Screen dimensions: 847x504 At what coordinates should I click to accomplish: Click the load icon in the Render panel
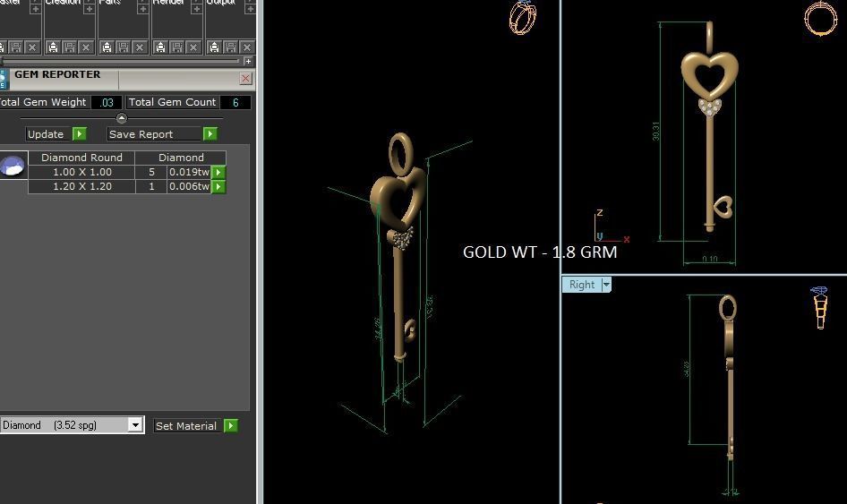[160, 47]
